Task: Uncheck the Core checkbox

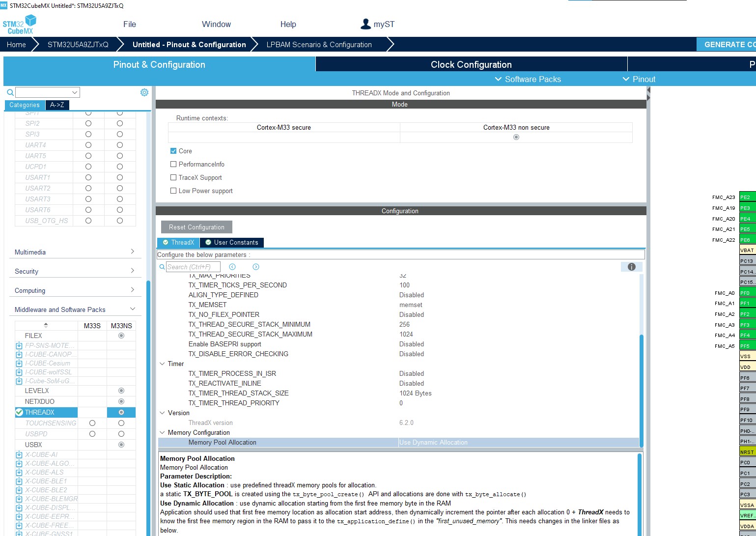Action: tap(173, 151)
